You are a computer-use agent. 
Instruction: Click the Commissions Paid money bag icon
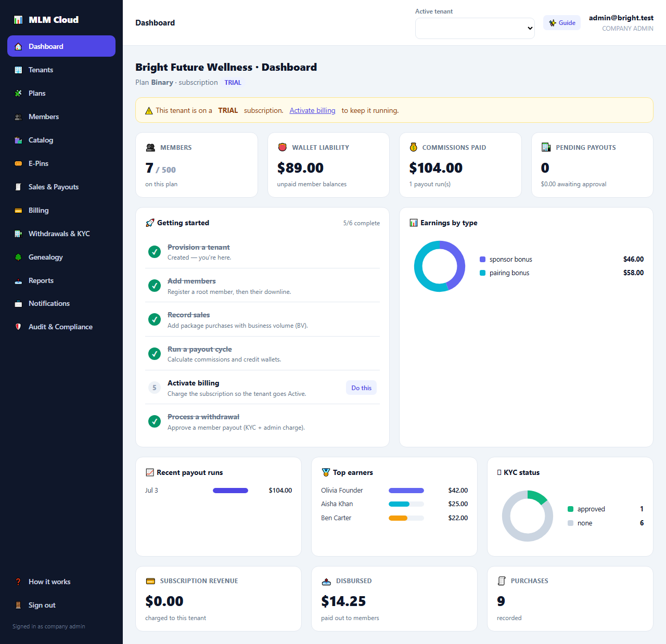(x=414, y=147)
